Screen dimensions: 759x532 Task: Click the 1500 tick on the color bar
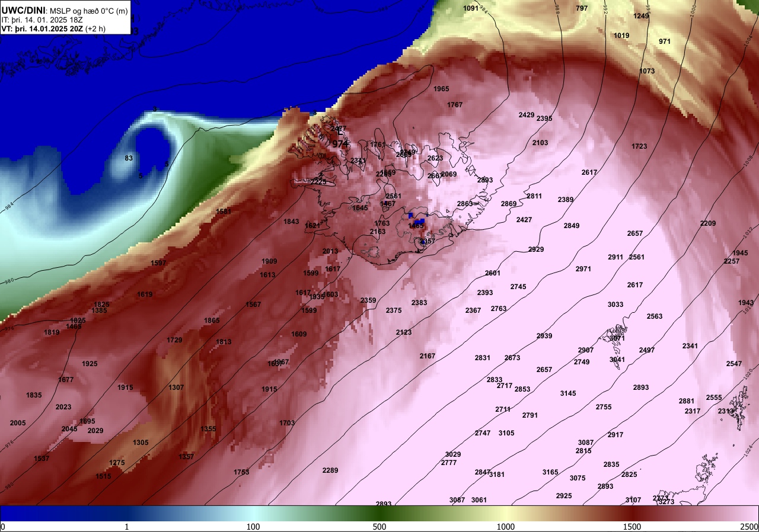click(632, 527)
